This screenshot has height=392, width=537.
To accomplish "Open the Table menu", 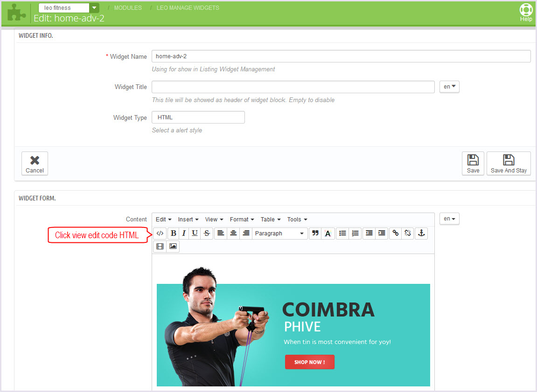I will (271, 219).
